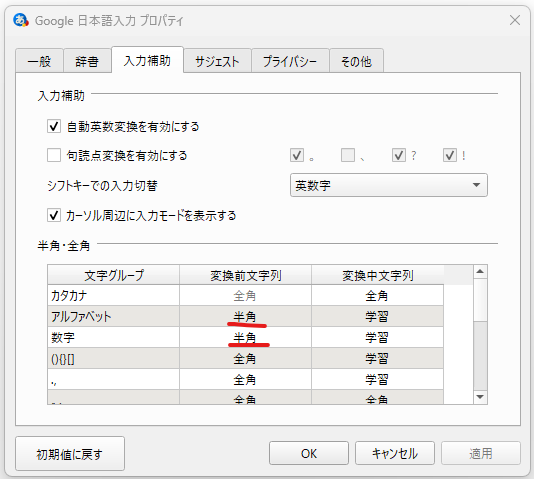Select the (){}[] row label

click(x=113, y=358)
